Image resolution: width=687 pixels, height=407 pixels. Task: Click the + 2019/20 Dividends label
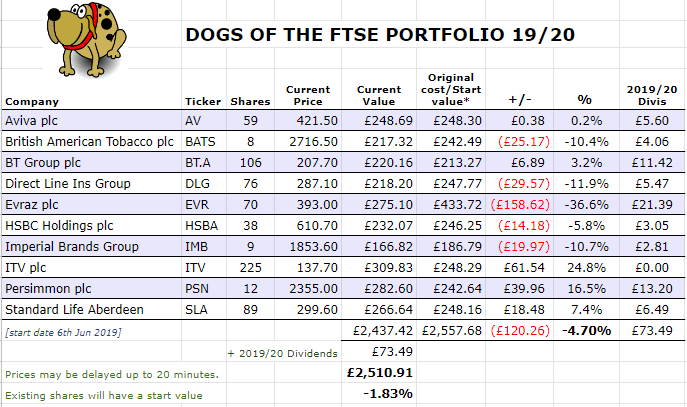pos(282,354)
